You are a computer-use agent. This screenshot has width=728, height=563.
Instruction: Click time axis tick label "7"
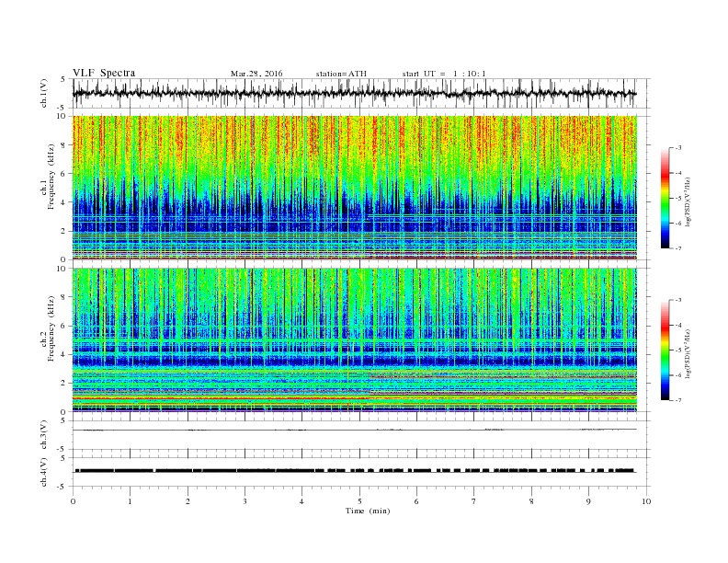coord(474,501)
